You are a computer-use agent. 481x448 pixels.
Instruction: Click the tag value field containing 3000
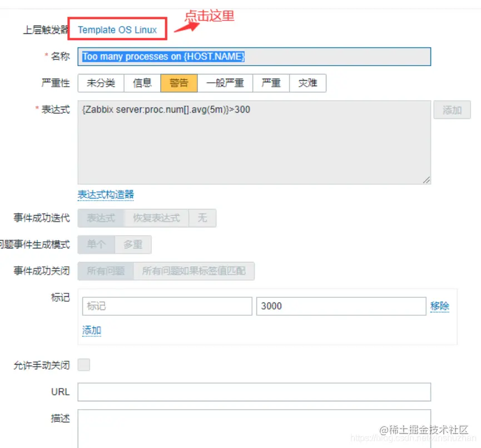[341, 306]
